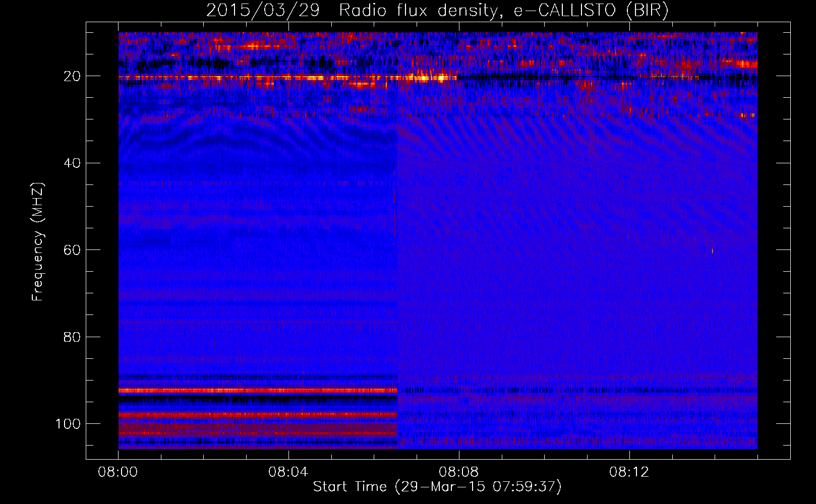Click the "08:08" time tick label
This screenshot has width=816, height=504.
pos(459,472)
